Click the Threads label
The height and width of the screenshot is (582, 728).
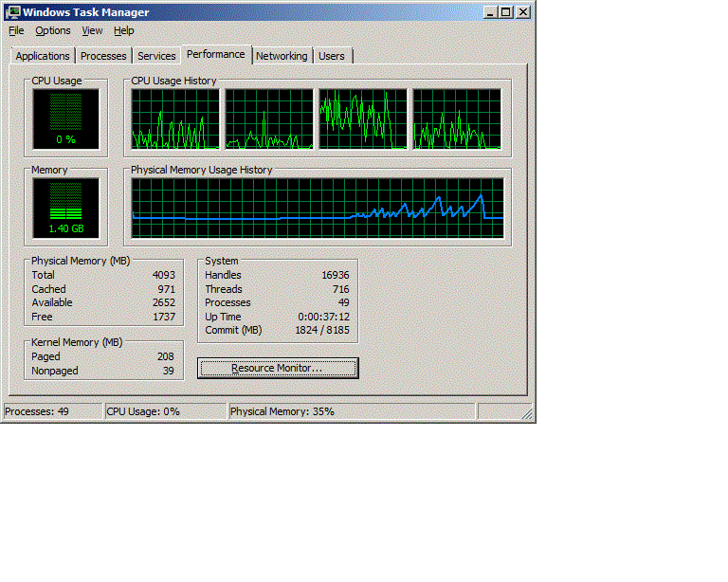pyautogui.click(x=224, y=289)
